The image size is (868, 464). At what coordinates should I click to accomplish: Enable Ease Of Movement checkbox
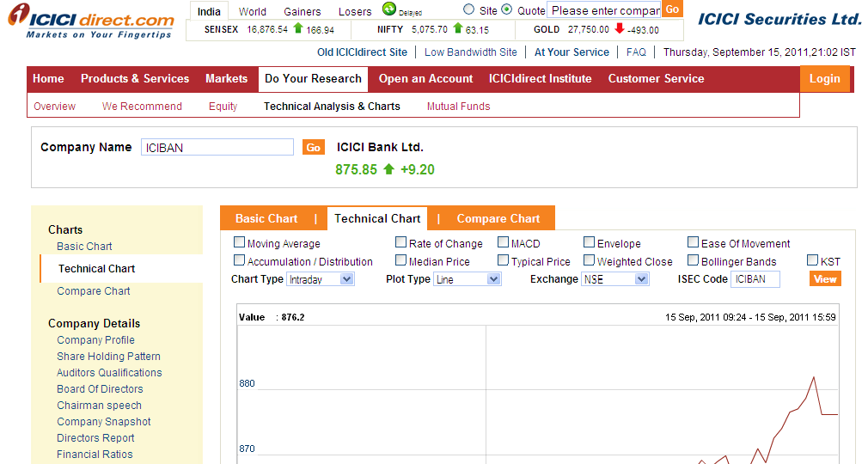(x=693, y=242)
